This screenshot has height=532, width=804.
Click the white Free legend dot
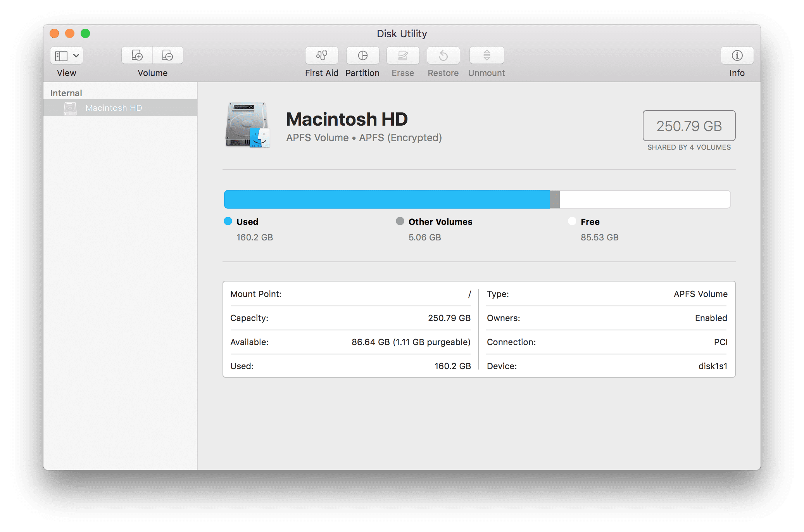pyautogui.click(x=572, y=221)
